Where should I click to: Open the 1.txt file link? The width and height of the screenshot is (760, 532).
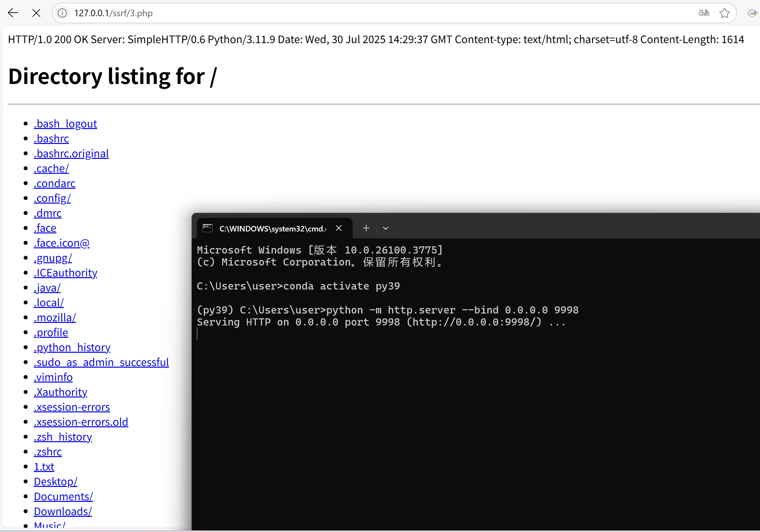click(44, 466)
